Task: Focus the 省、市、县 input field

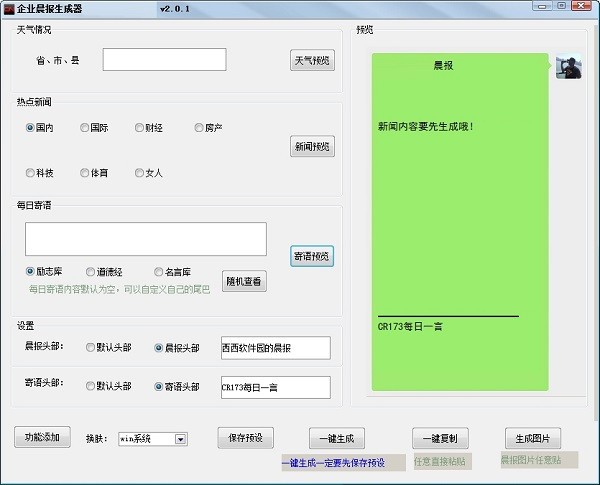Action: (164, 60)
